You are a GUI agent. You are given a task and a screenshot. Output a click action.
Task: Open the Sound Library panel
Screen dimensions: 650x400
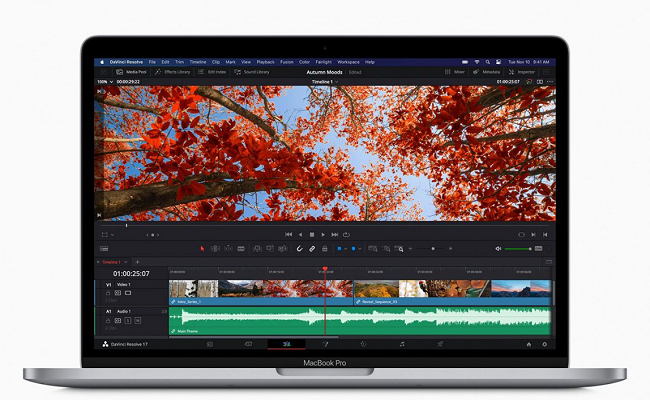[252, 72]
